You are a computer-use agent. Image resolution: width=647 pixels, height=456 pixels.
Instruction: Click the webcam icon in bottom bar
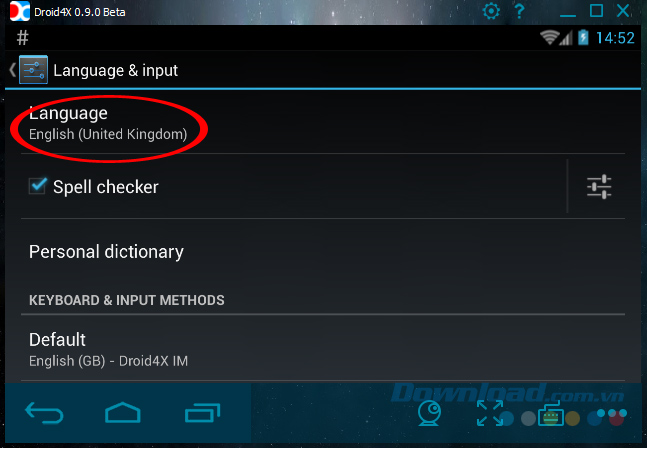[x=429, y=413]
